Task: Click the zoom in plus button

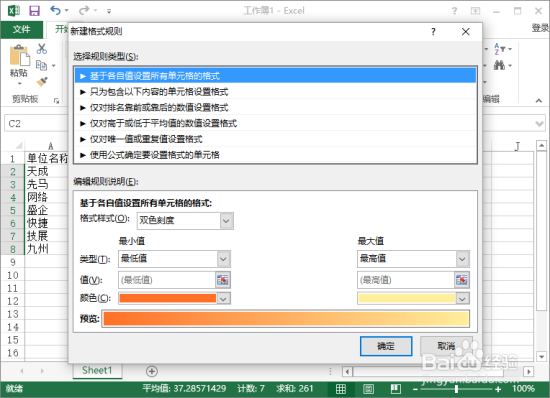Action: point(498,389)
